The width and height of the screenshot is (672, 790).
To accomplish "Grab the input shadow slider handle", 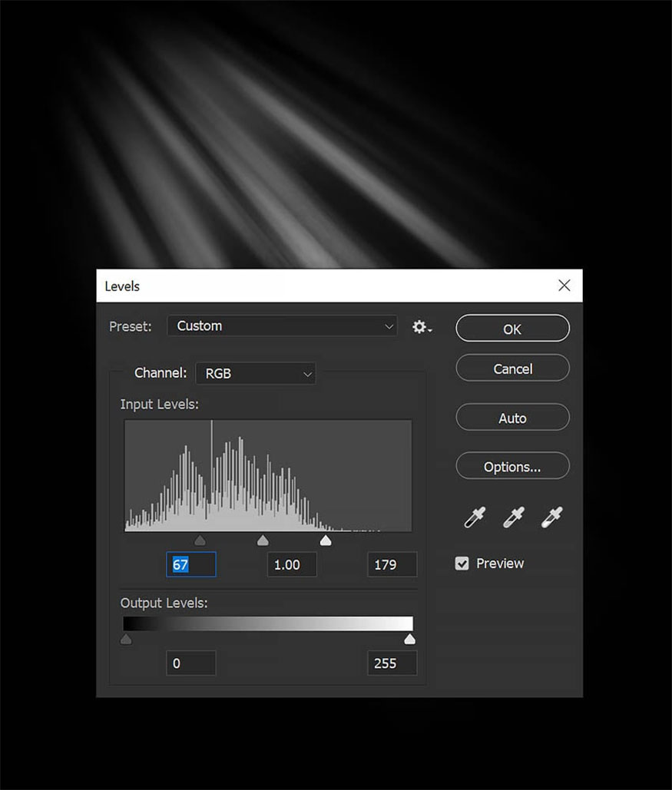I will click(x=200, y=541).
